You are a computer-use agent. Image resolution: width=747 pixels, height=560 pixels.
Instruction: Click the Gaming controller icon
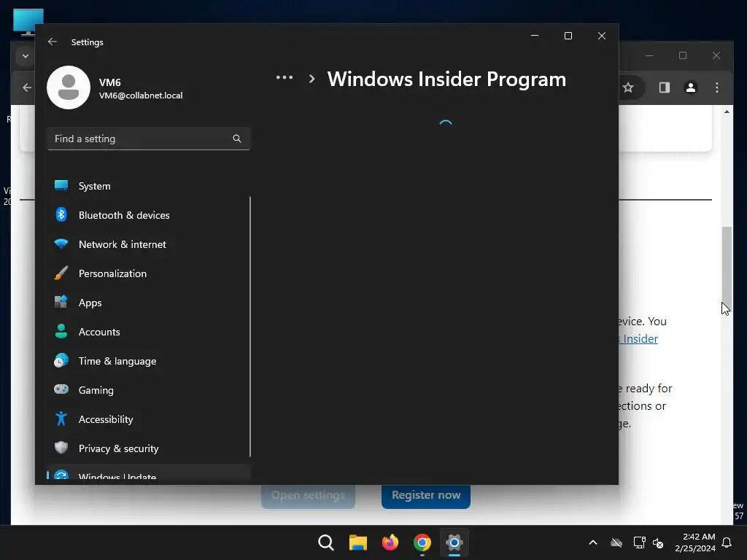click(61, 389)
